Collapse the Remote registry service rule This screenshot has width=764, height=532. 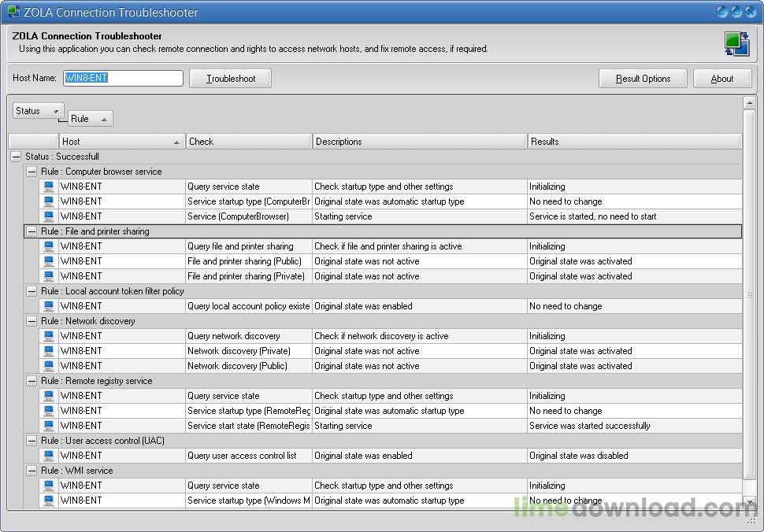click(x=32, y=381)
